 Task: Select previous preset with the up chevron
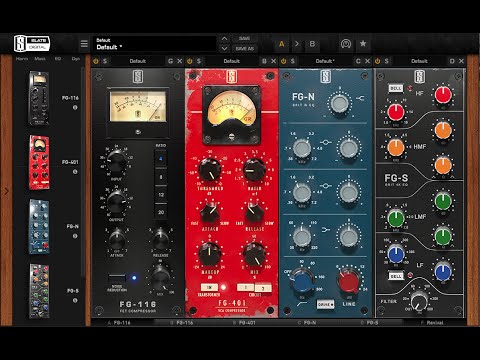pyautogui.click(x=224, y=39)
